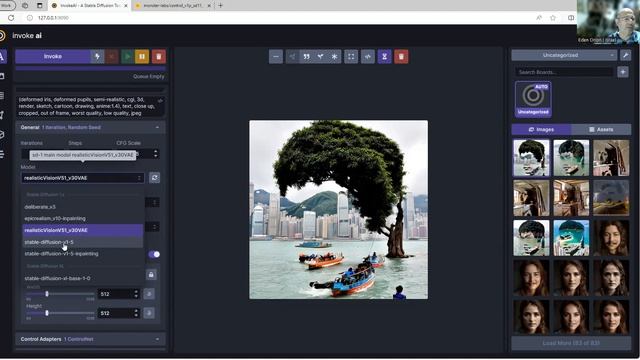
Task: Click the CFG Scale stepper arrows
Action: tap(156, 154)
